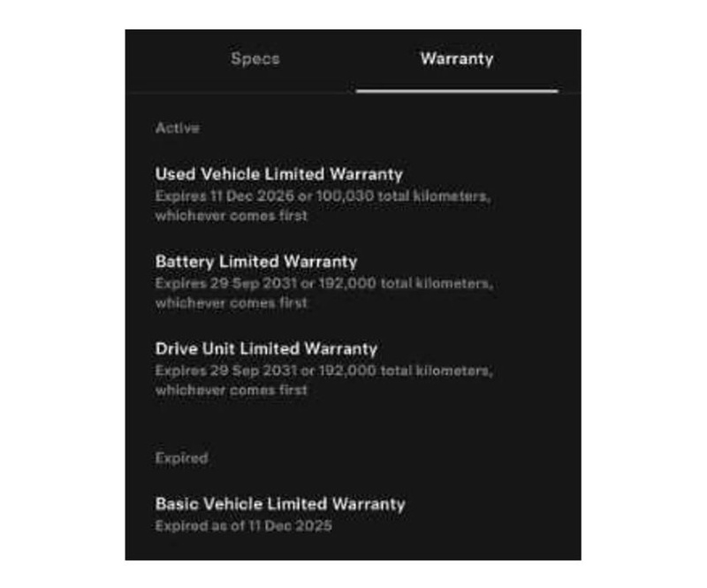This screenshot has height=588, width=707.
Task: Click 'whichever comes first' under Drive Unit warranty
Action: (232, 390)
